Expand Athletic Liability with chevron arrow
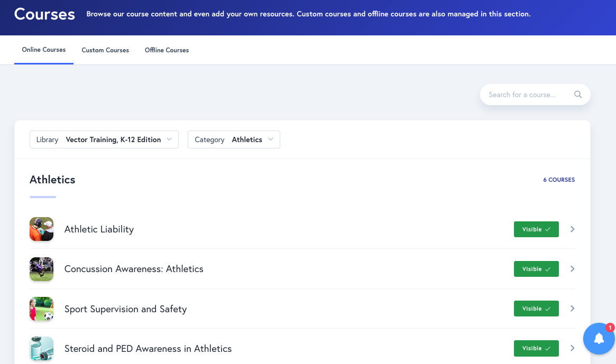 click(572, 229)
